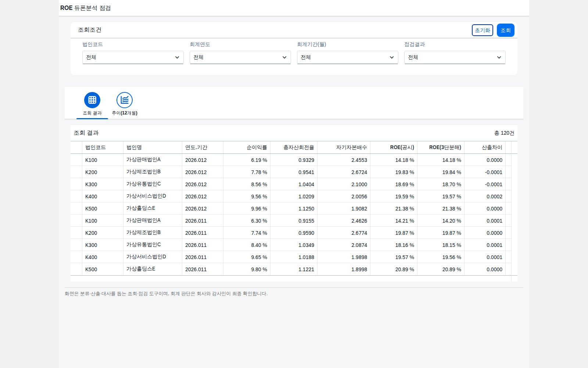
Task: Click the ROE(3단분해) column header
Action: point(441,148)
